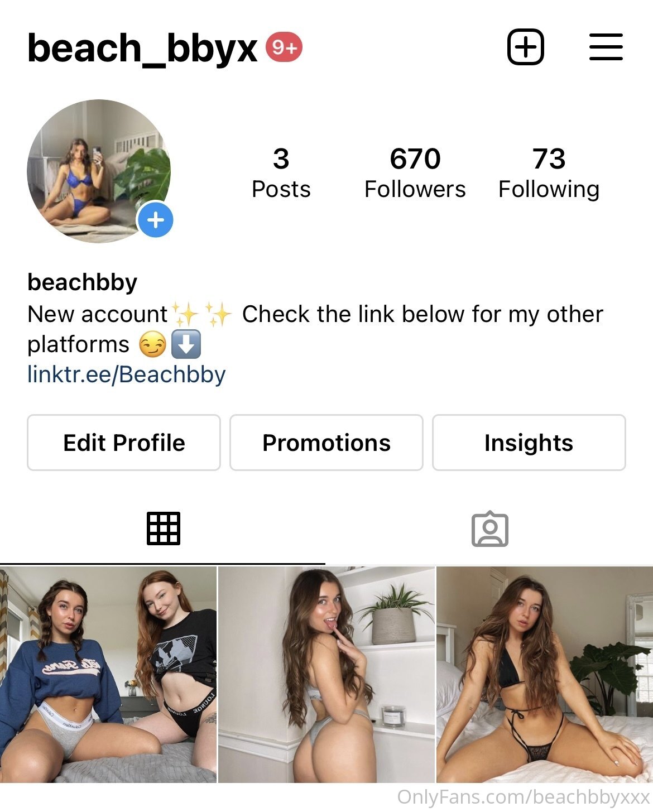653x812 pixels.
Task: Tap the 3 Posts counter
Action: [x=281, y=173]
